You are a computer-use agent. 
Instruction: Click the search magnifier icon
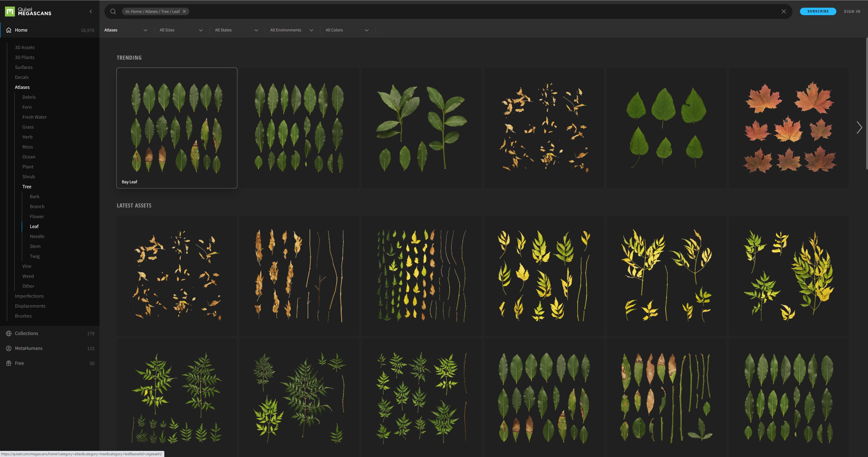[x=113, y=12]
